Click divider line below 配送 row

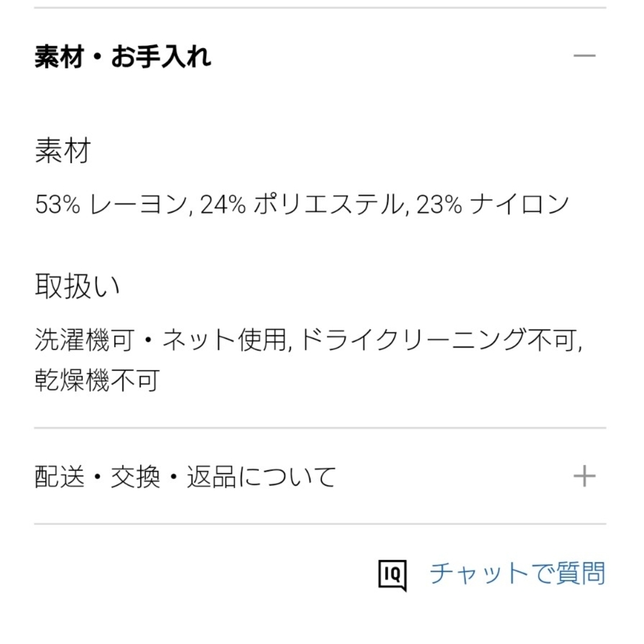[x=320, y=524]
